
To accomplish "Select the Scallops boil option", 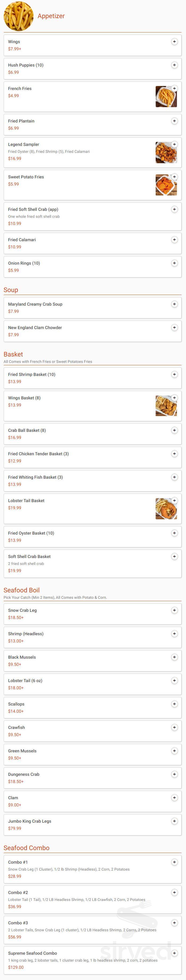I will pos(174,704).
